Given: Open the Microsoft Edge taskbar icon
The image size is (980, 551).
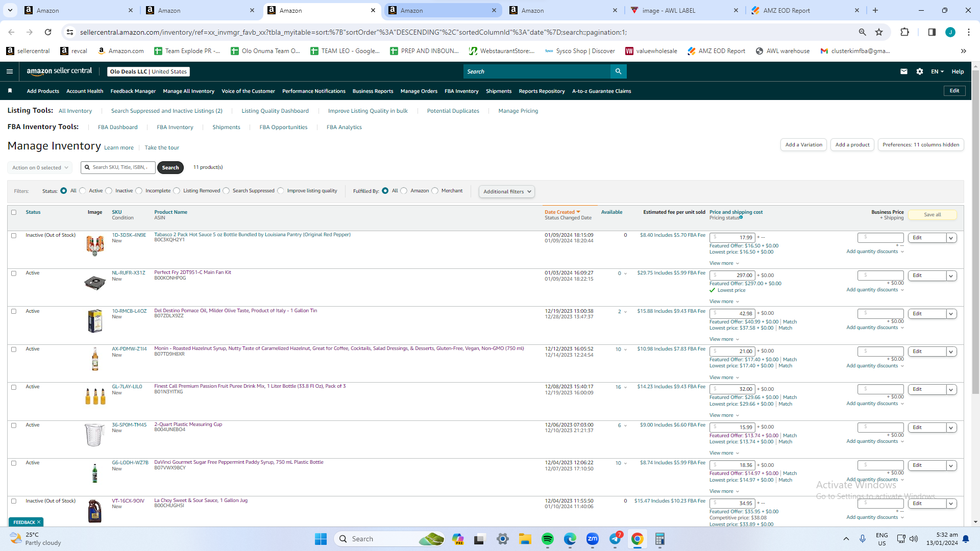Looking at the screenshot, I should pyautogui.click(x=570, y=539).
